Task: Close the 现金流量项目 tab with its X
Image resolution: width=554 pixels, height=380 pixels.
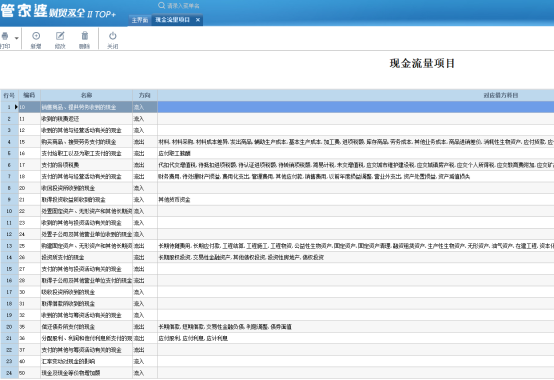Action: click(198, 20)
